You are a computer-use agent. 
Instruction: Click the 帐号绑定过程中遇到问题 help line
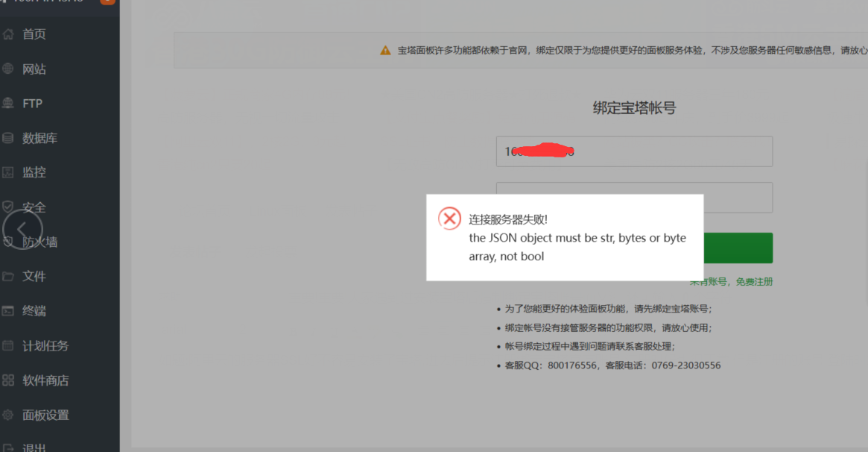589,347
